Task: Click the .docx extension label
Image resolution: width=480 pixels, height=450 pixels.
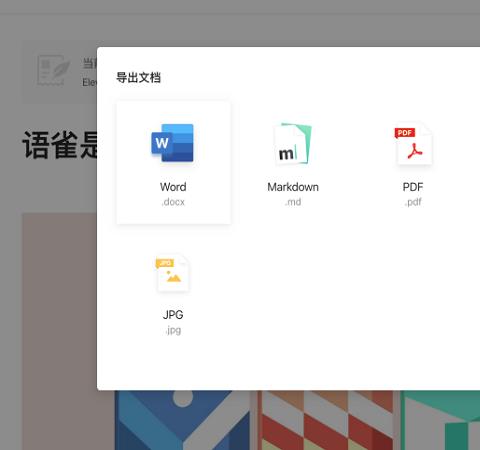Action: pos(173,202)
